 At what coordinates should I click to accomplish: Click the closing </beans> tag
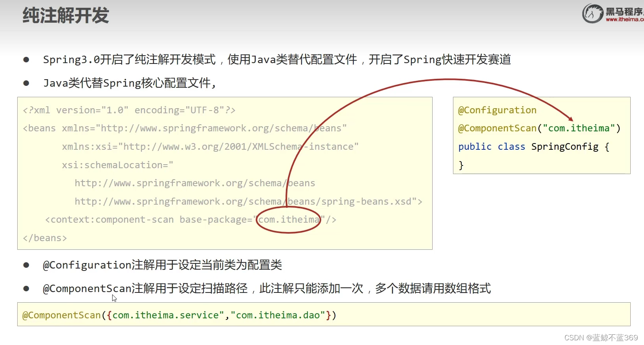45,238
